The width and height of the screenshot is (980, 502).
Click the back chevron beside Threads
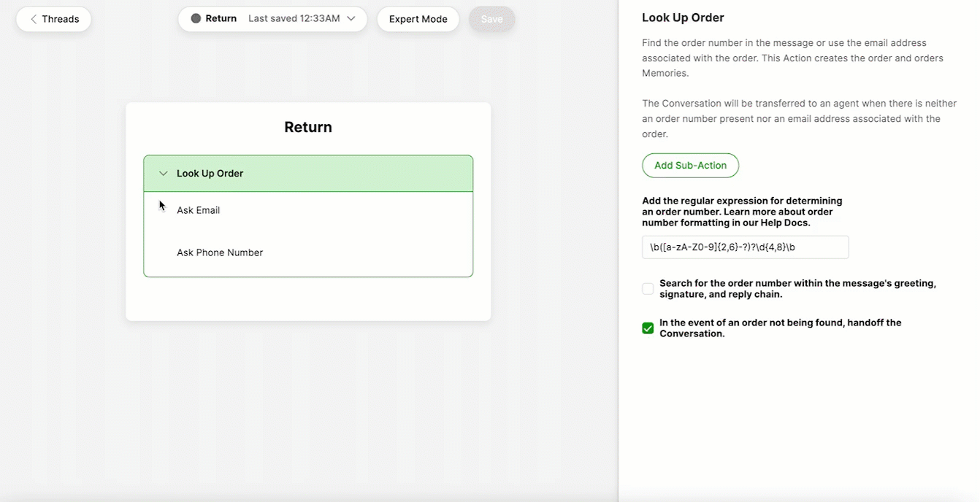(34, 19)
